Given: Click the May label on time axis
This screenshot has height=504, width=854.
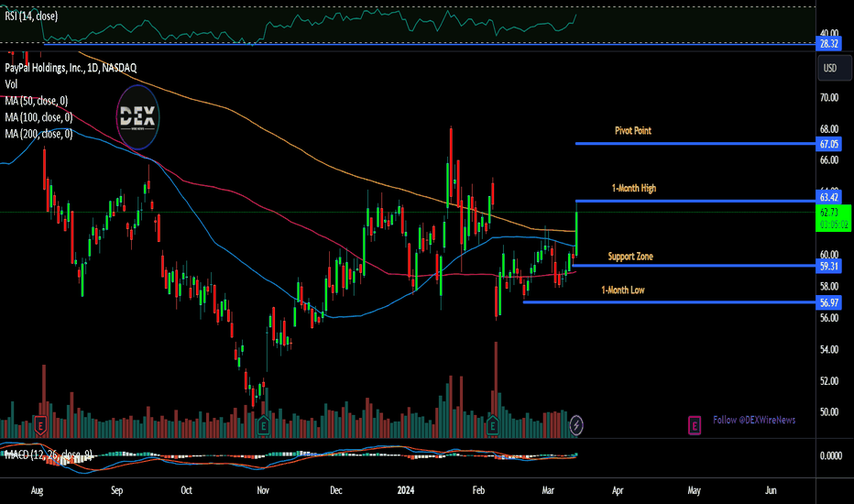Looking at the screenshot, I should click(694, 490).
